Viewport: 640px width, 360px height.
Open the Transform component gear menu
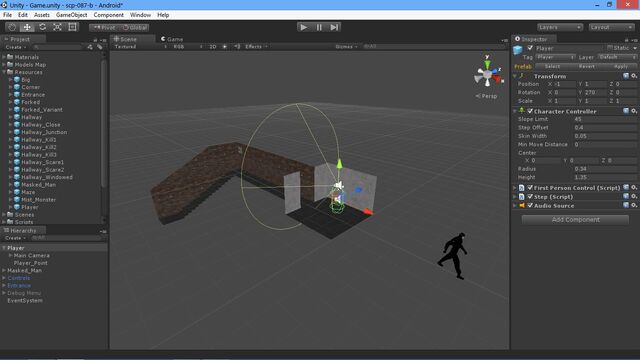633,76
